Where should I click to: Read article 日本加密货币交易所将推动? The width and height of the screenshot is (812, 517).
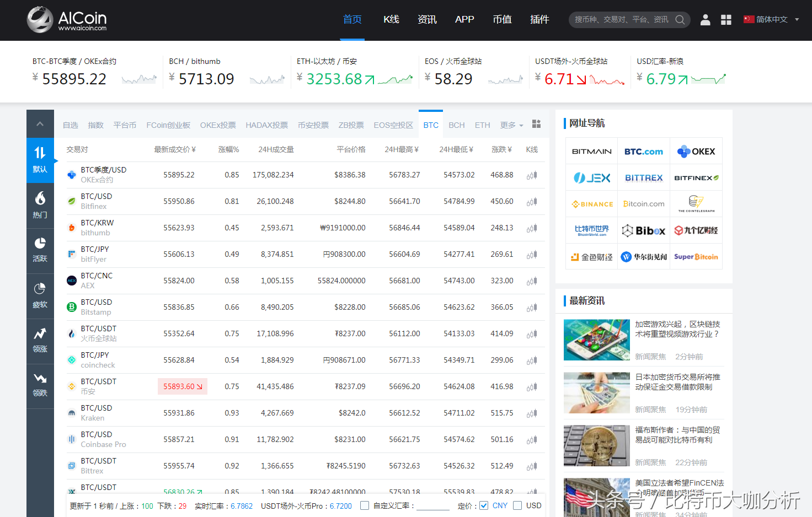tap(677, 382)
